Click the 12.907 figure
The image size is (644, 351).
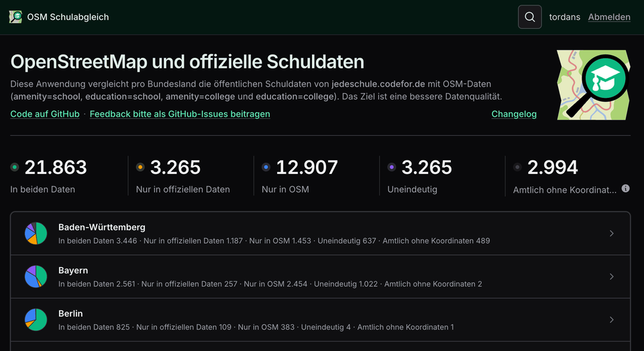pyautogui.click(x=307, y=167)
